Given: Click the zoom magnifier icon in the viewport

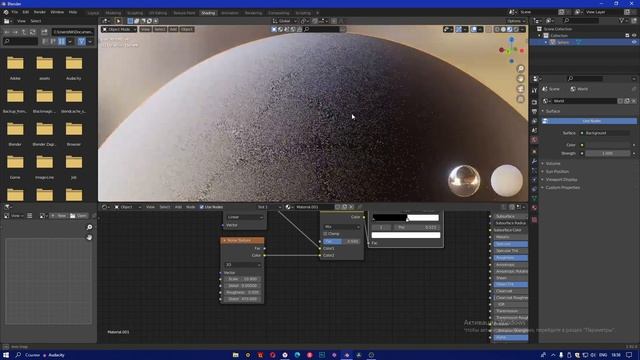Looking at the screenshot, I should [520, 69].
